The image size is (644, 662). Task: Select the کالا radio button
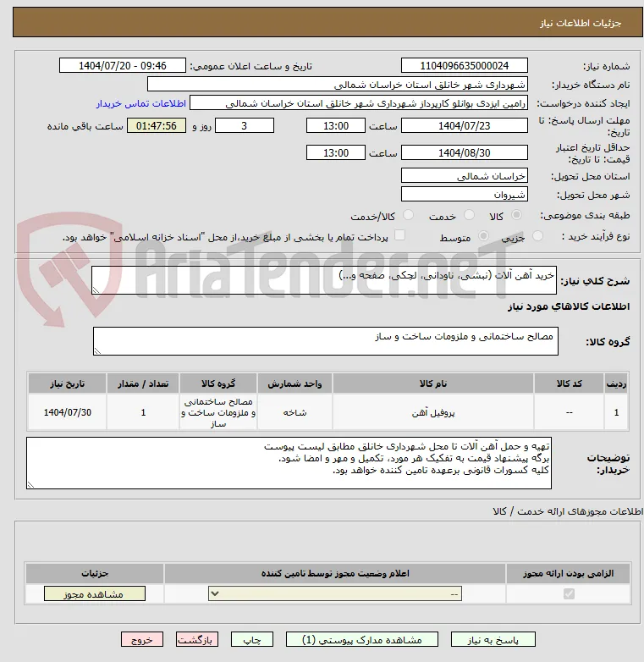(x=516, y=215)
